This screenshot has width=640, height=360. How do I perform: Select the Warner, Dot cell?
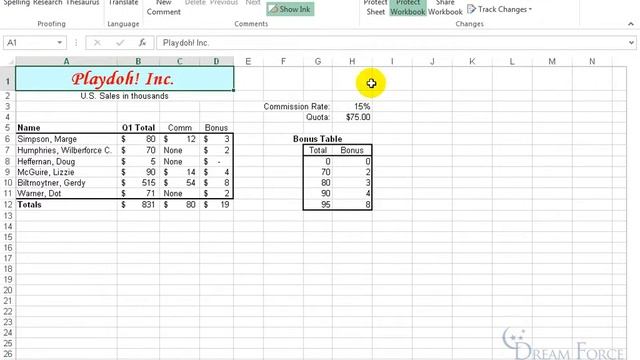pyautogui.click(x=66, y=193)
